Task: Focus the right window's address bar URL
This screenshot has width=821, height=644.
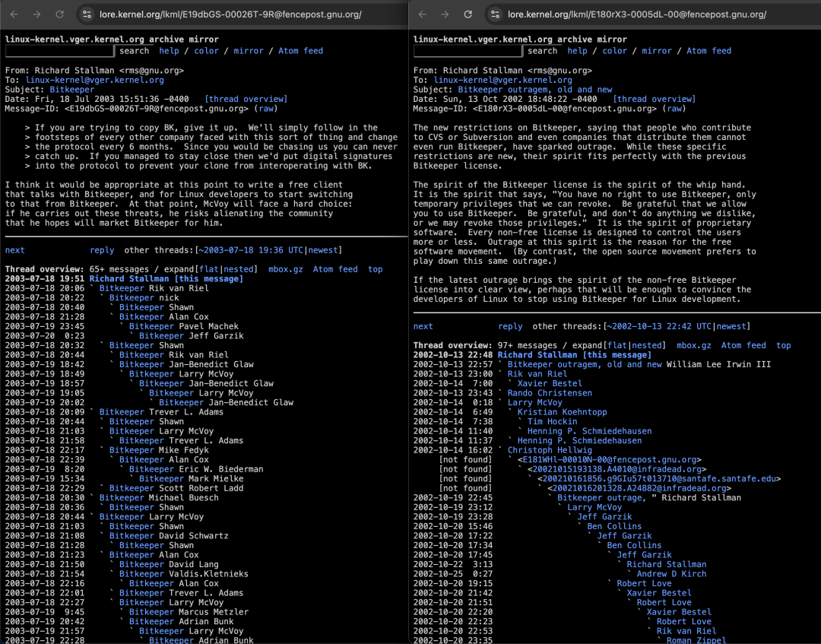Action: tap(637, 14)
